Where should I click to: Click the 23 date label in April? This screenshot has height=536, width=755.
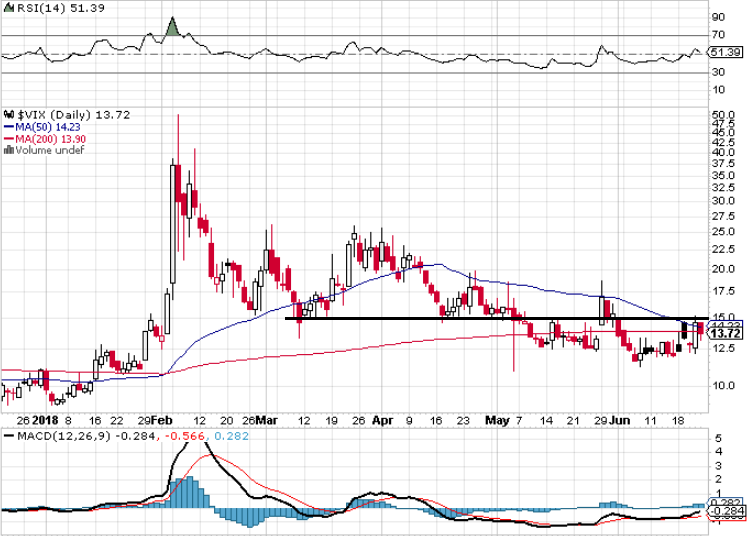click(x=463, y=420)
